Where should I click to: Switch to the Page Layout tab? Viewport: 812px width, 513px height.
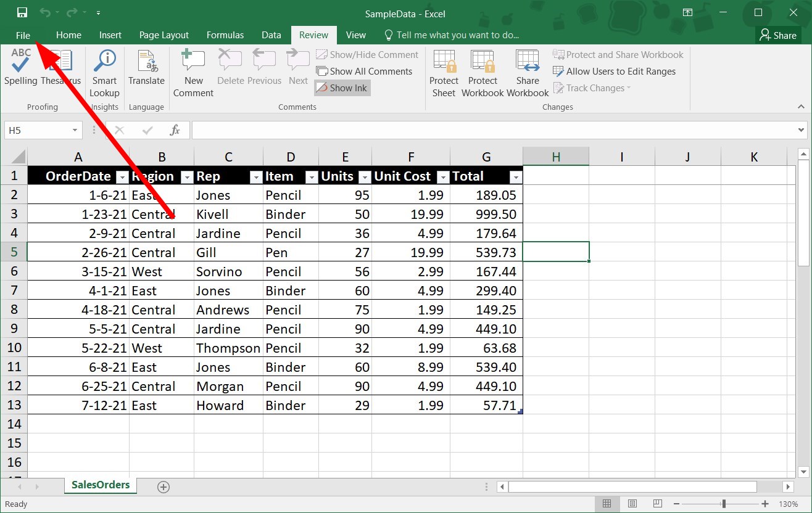[x=164, y=35]
